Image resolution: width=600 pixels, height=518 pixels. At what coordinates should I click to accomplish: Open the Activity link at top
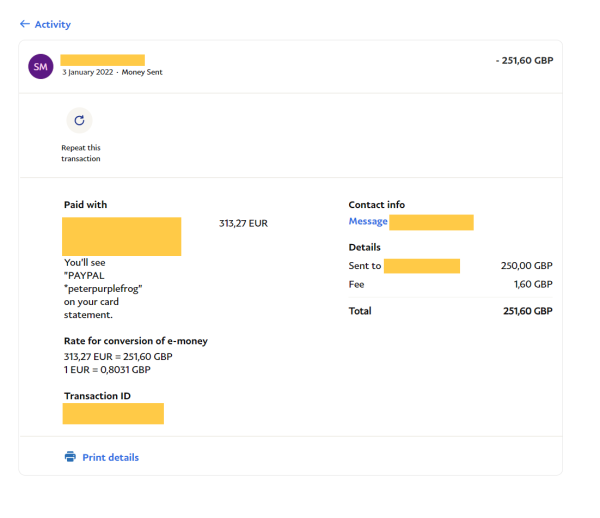[x=53, y=24]
